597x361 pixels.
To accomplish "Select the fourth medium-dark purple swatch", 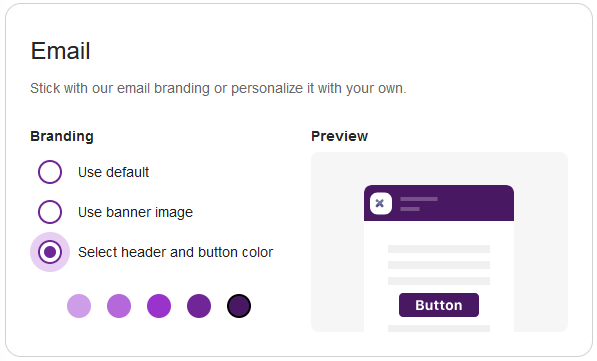I will coord(199,306).
